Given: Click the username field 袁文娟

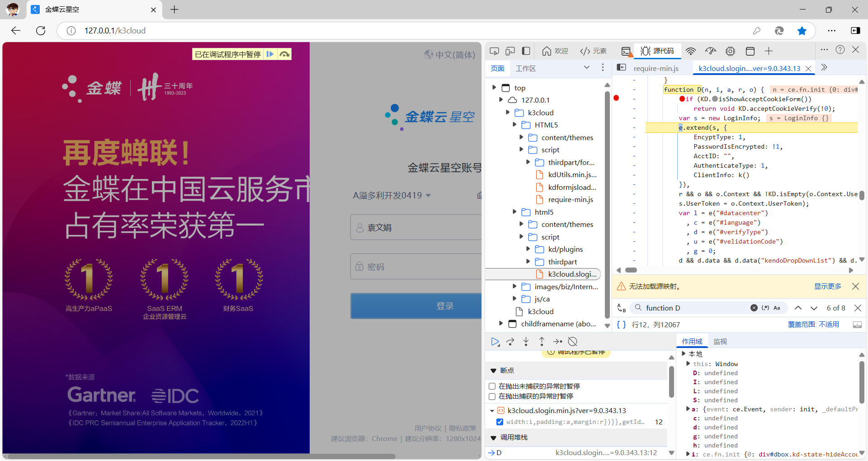Looking at the screenshot, I should (416, 227).
